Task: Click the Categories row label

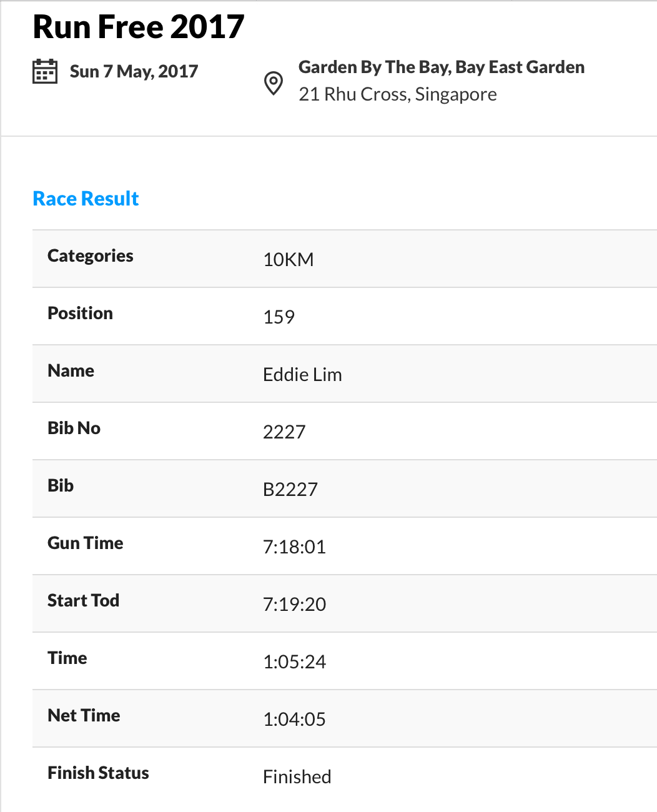Action: pos(91,256)
